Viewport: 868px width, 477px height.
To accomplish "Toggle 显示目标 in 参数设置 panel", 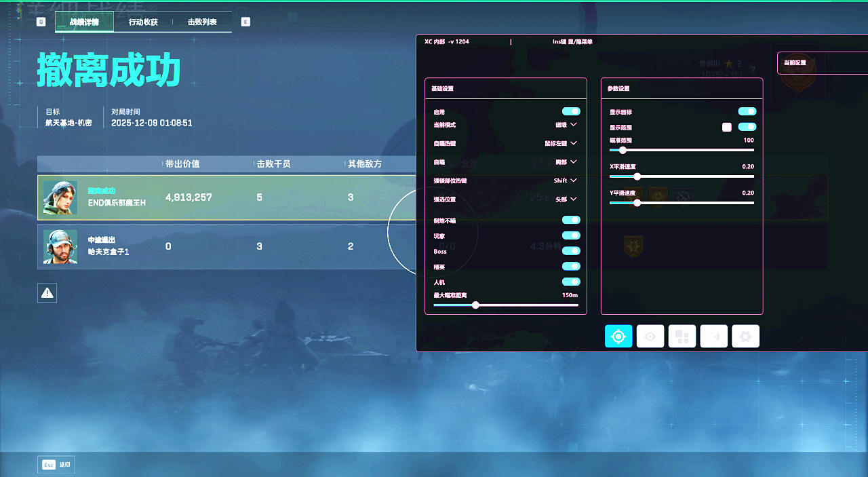I will click(x=747, y=111).
